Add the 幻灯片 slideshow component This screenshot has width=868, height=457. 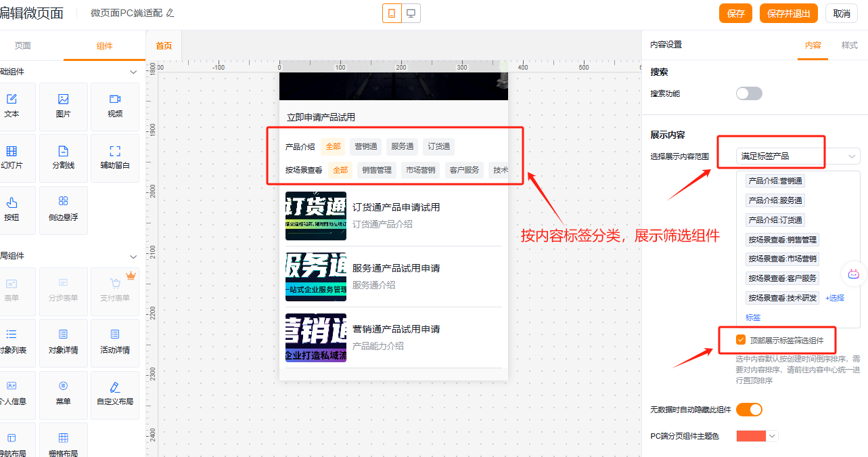click(x=12, y=158)
